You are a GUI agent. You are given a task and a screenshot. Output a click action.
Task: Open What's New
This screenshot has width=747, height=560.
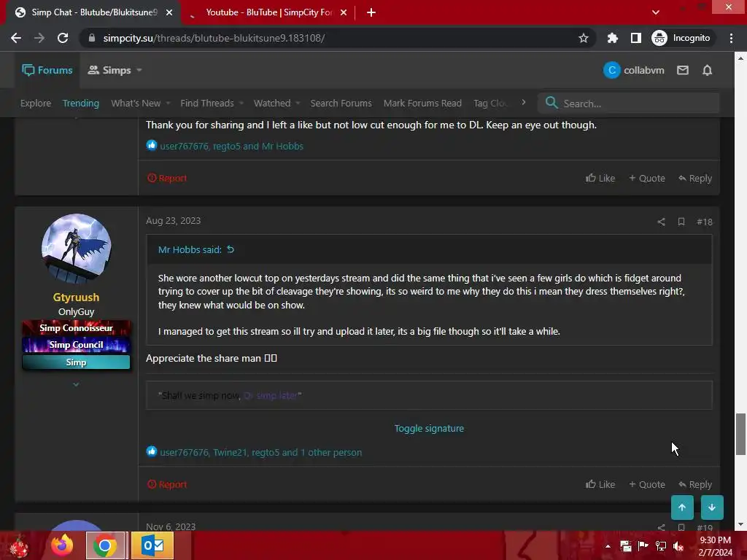click(x=136, y=103)
